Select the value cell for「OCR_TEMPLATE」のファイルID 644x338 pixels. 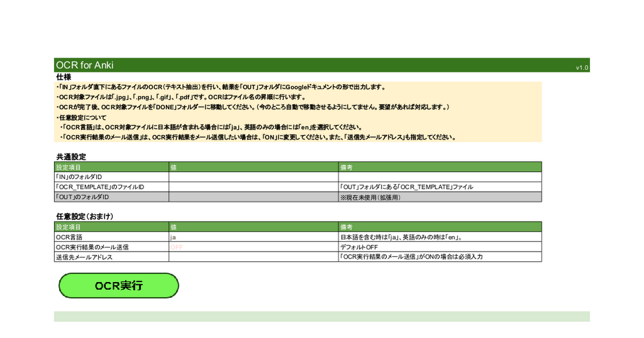coord(253,187)
